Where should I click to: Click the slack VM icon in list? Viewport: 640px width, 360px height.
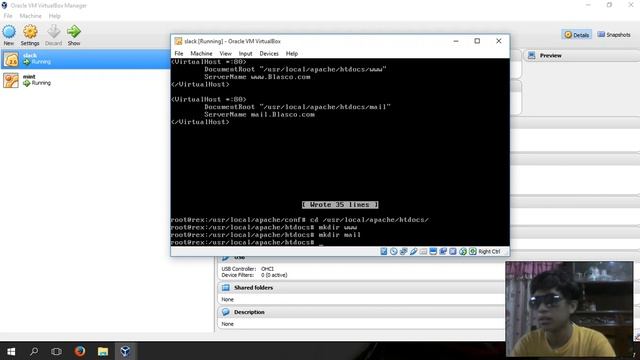click(11, 59)
